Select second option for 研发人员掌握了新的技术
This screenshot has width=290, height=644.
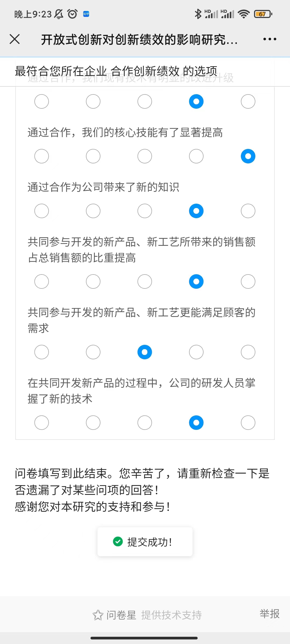(93, 423)
